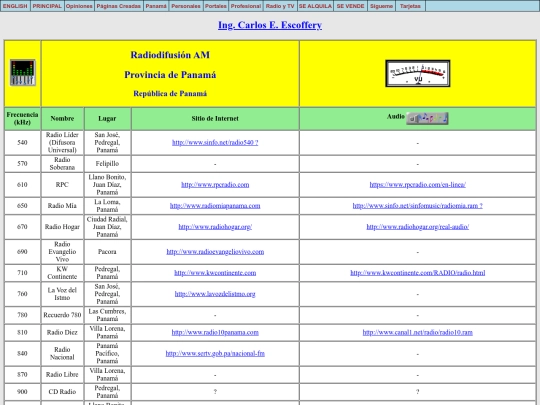Follow the Ing. Carlos E. Escoffery title link
Viewport: 540px width, 405px height.
pos(270,25)
